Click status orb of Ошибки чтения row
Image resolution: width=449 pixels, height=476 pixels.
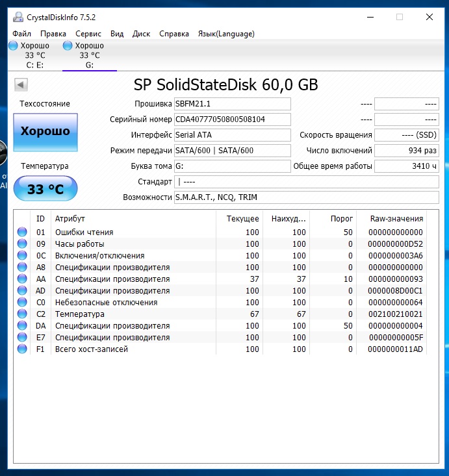click(22, 232)
